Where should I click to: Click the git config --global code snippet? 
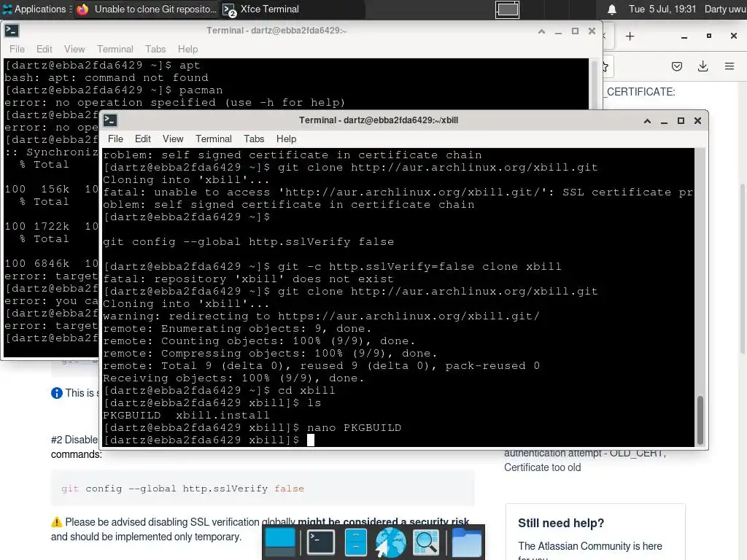tap(182, 489)
